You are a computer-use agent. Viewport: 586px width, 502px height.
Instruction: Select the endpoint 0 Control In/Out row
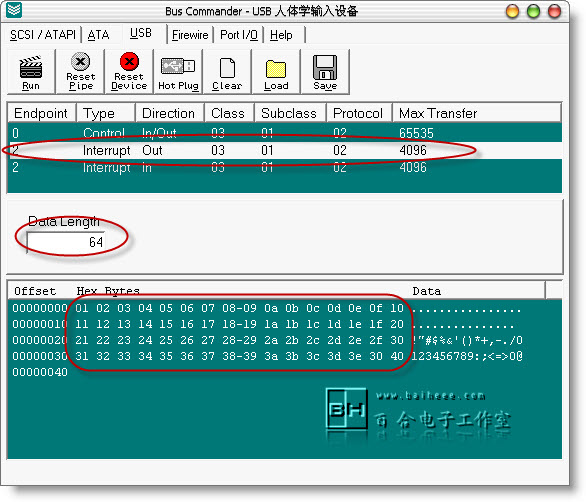(x=285, y=133)
